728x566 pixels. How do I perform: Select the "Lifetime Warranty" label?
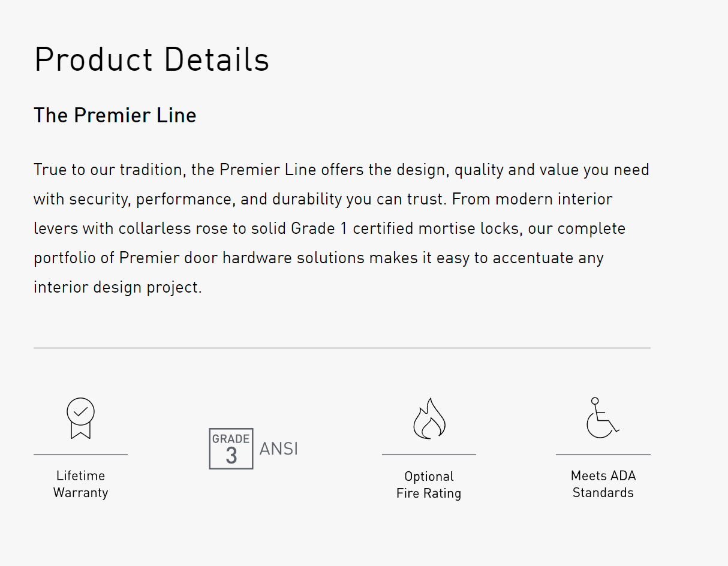coord(80,484)
